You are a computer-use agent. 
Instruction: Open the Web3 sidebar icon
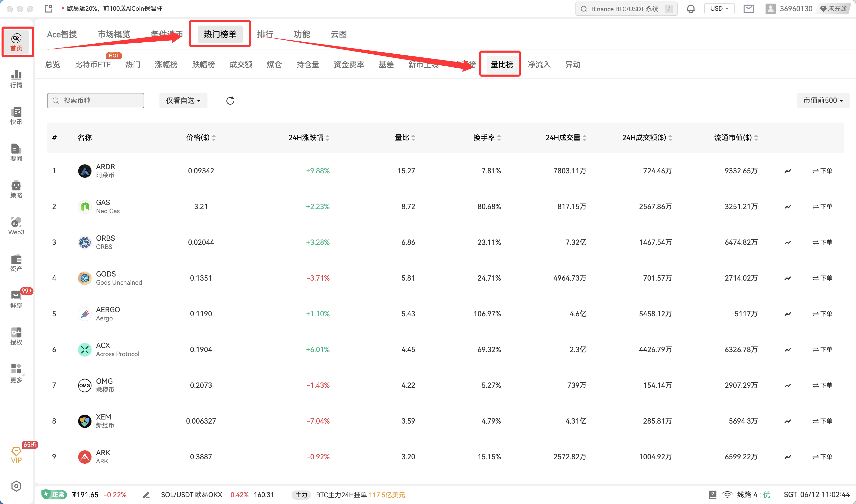(16, 226)
